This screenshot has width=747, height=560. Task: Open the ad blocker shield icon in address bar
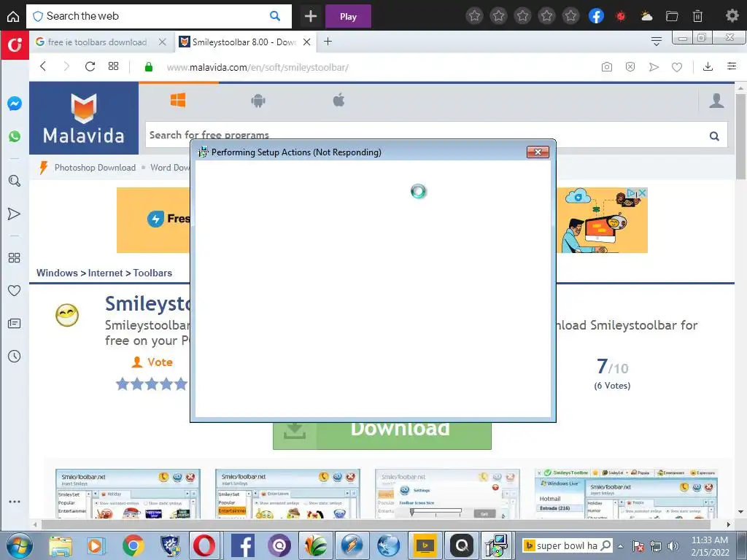(x=630, y=67)
